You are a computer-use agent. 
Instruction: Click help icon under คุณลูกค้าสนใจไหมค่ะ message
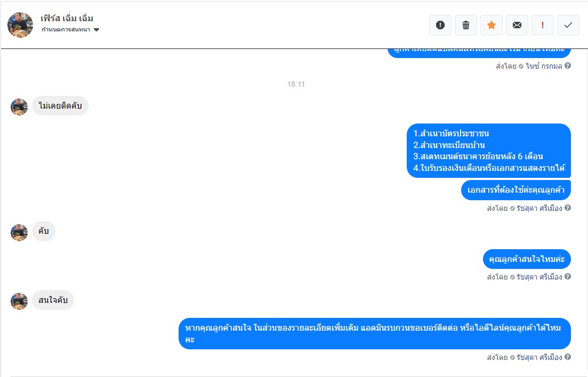point(568,276)
